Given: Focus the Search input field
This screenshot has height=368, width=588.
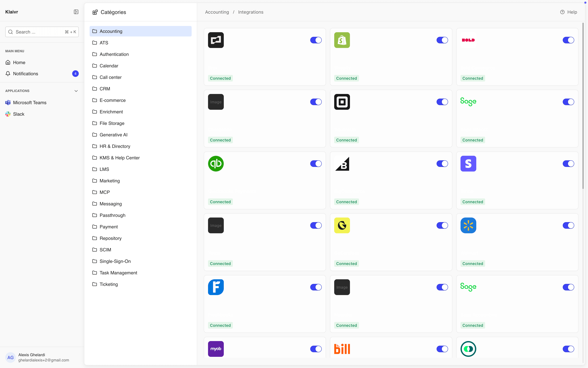Looking at the screenshot, I should tap(42, 32).
